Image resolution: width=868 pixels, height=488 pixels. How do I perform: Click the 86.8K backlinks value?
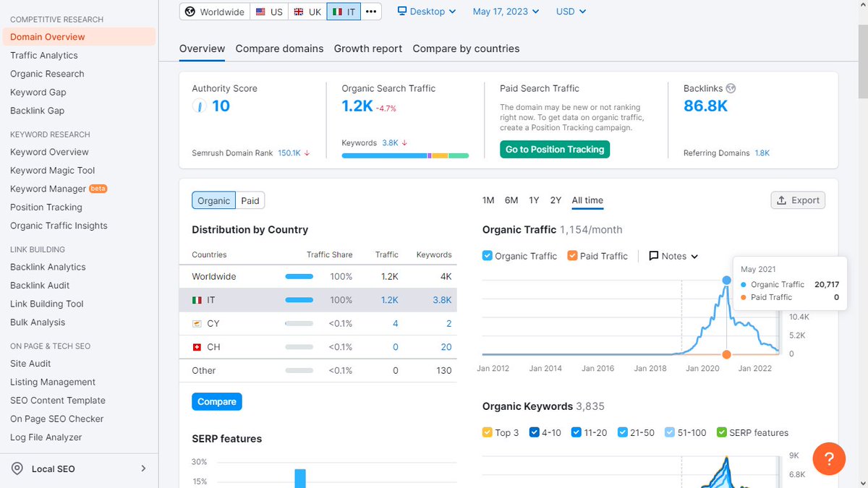click(705, 106)
